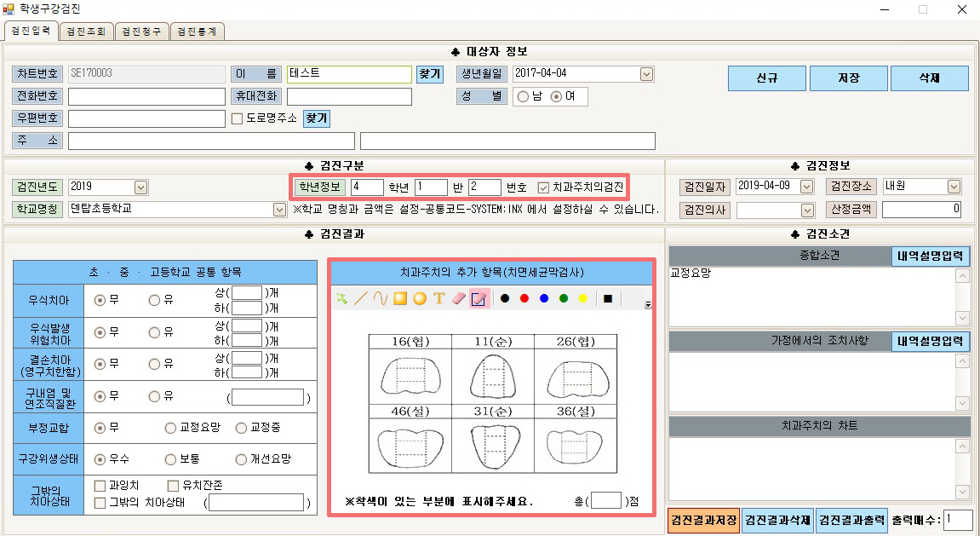Select 유 for 우식치아
The image size is (980, 536).
[x=154, y=300]
